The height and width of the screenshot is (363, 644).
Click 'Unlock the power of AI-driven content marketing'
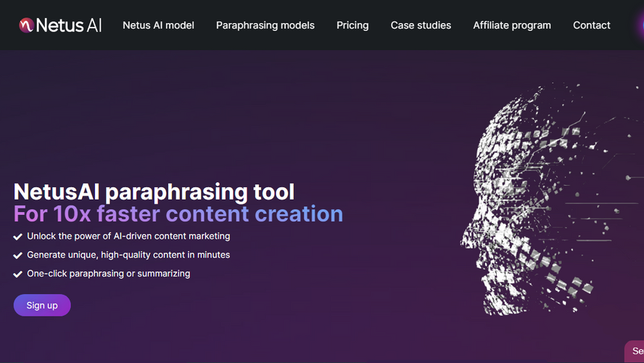pyautogui.click(x=128, y=236)
